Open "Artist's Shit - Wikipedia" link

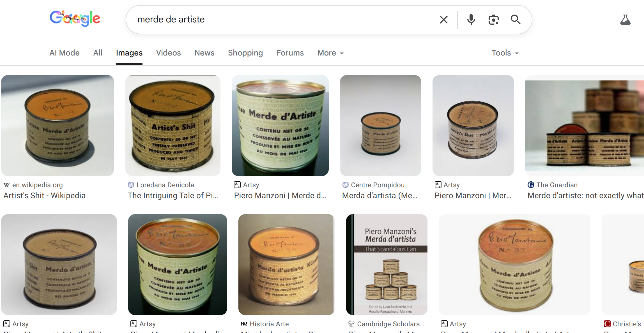[x=44, y=195]
